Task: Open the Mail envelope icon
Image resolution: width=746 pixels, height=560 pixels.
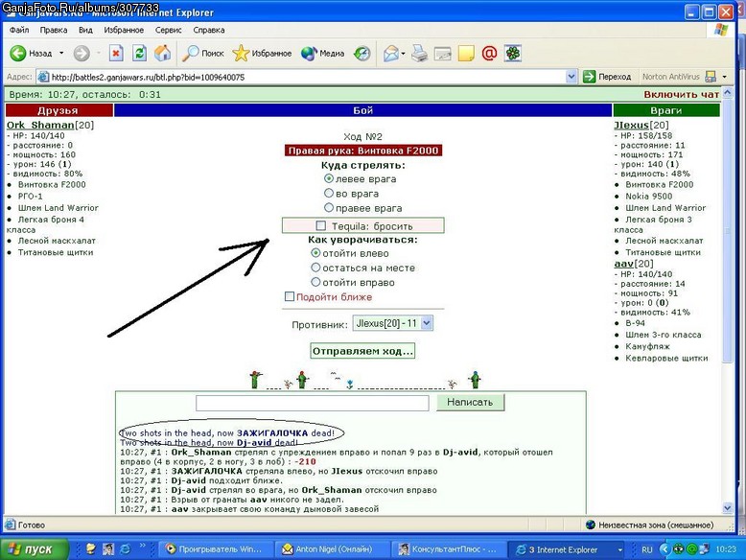Action: [x=391, y=54]
